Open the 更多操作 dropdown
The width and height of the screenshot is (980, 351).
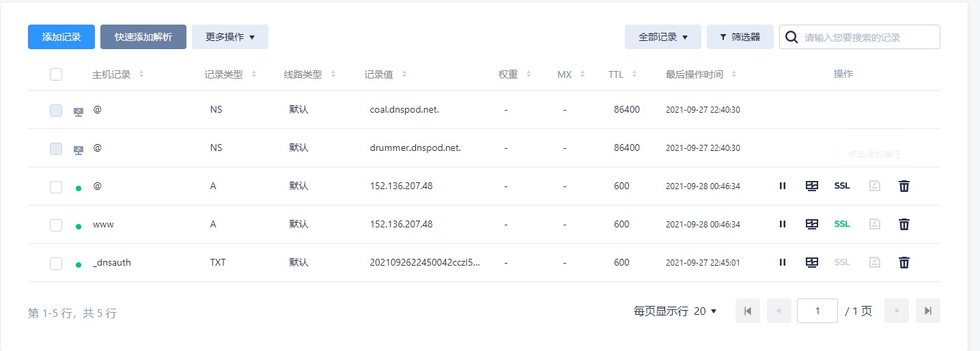point(230,37)
